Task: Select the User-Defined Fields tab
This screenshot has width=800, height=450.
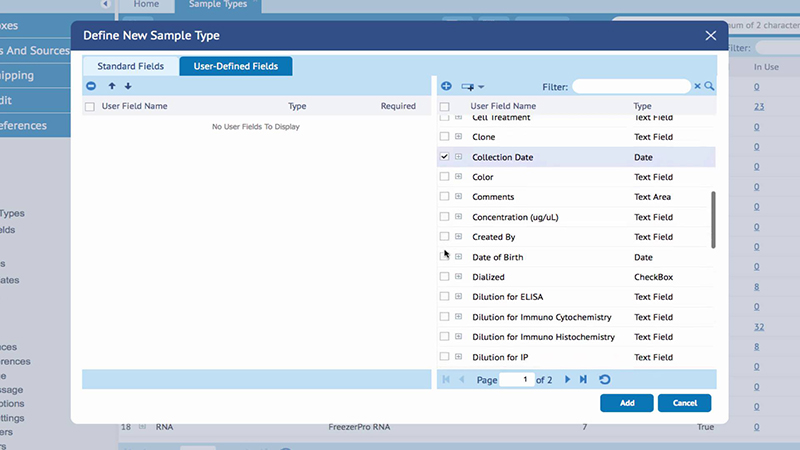Action: point(236,67)
